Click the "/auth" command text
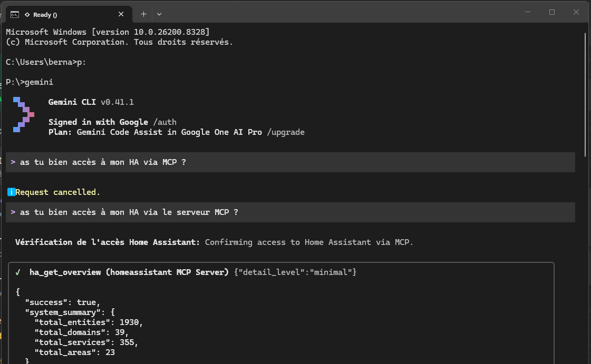Viewport: 591px width, 364px height. pyautogui.click(x=164, y=122)
